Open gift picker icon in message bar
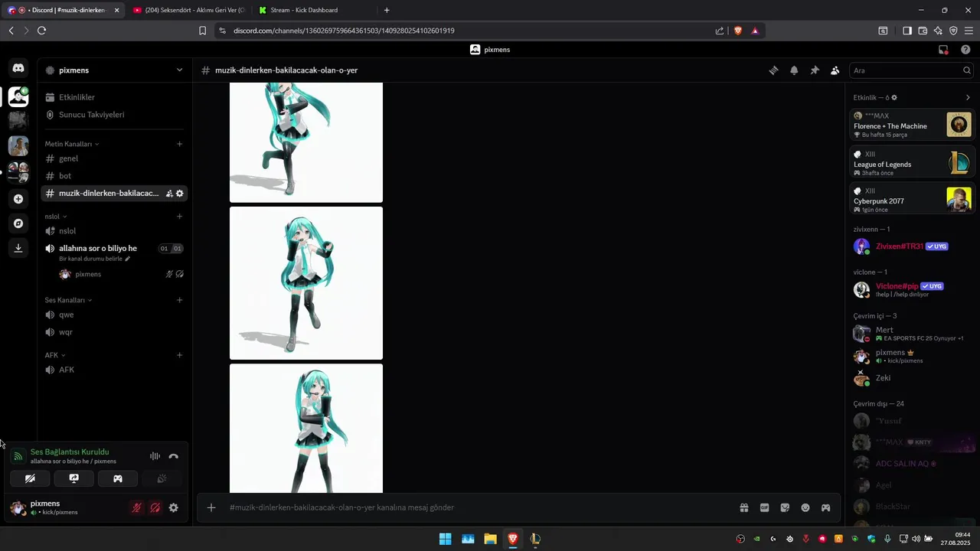The height and width of the screenshot is (551, 980). coord(743,507)
